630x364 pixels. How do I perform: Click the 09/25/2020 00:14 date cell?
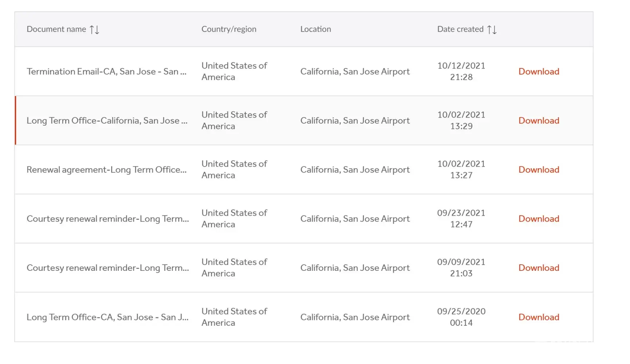pos(461,317)
